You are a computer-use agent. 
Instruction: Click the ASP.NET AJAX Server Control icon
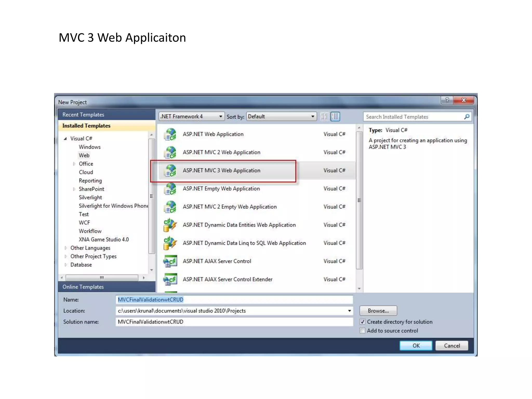coord(170,261)
